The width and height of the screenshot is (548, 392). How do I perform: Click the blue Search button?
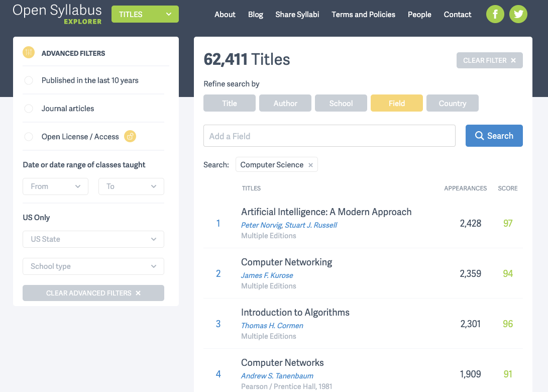pos(494,136)
